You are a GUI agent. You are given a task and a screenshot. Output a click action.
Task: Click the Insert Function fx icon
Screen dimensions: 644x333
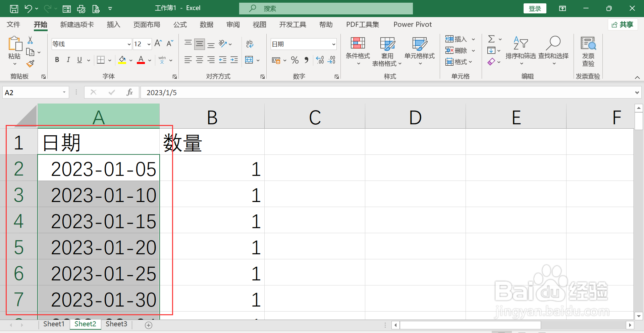(130, 92)
